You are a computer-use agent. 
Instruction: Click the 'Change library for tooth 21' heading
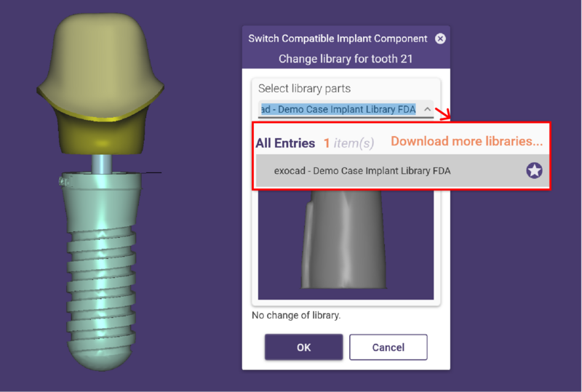[x=346, y=59]
